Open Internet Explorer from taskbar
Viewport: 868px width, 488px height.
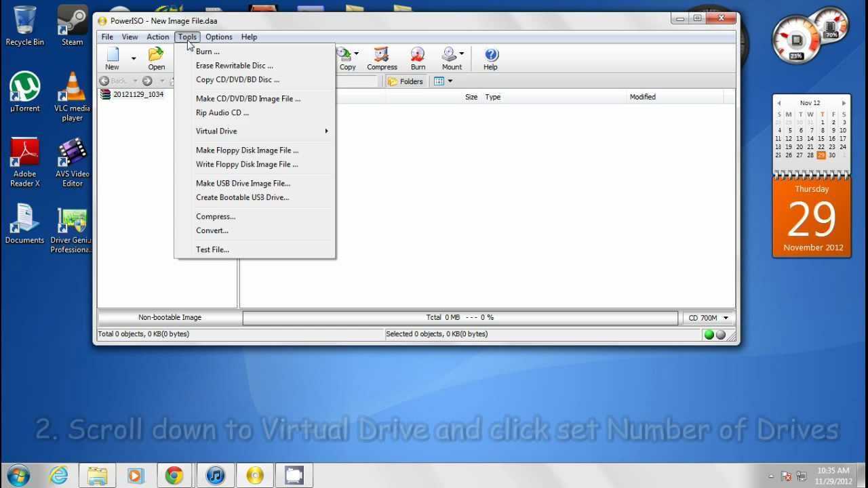tap(60, 476)
